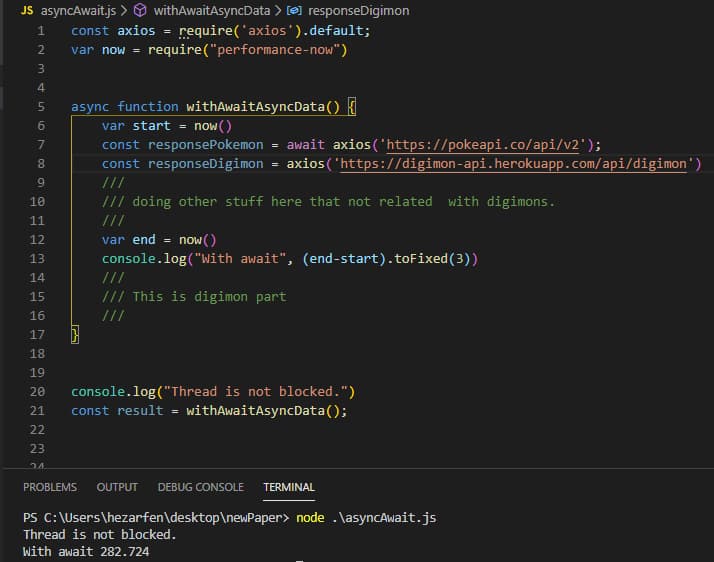
Task: Select line number 5 in the gutter
Action: [x=40, y=107]
